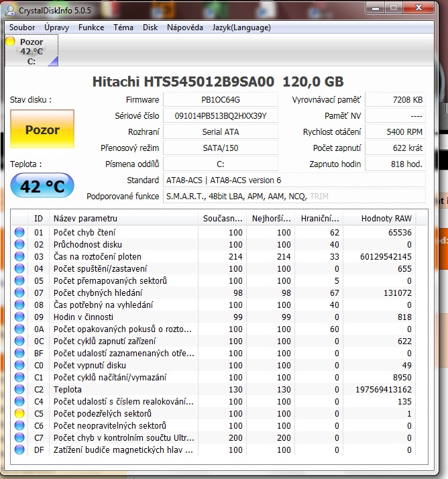Click the status icon for row 0C Počet cyklů zapnutí
The width and height of the screenshot is (448, 479).
[19, 341]
